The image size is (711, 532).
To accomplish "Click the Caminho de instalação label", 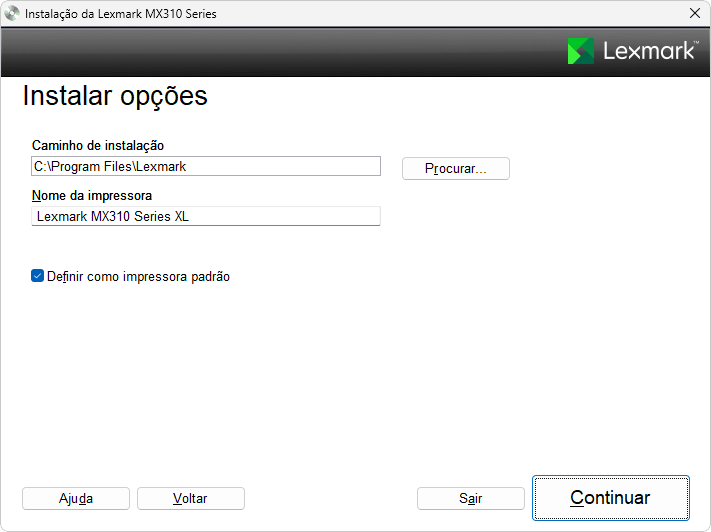I will click(x=98, y=146).
